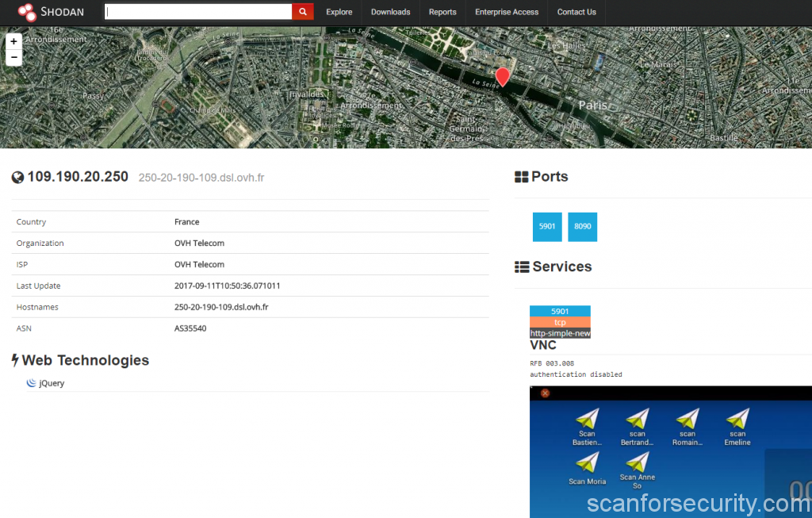
Task: Click the RFB 003.008 banner text
Action: (x=552, y=363)
